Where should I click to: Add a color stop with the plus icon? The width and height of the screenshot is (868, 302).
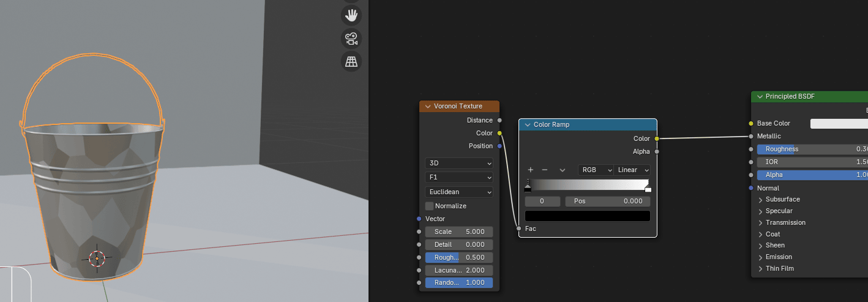pos(530,170)
